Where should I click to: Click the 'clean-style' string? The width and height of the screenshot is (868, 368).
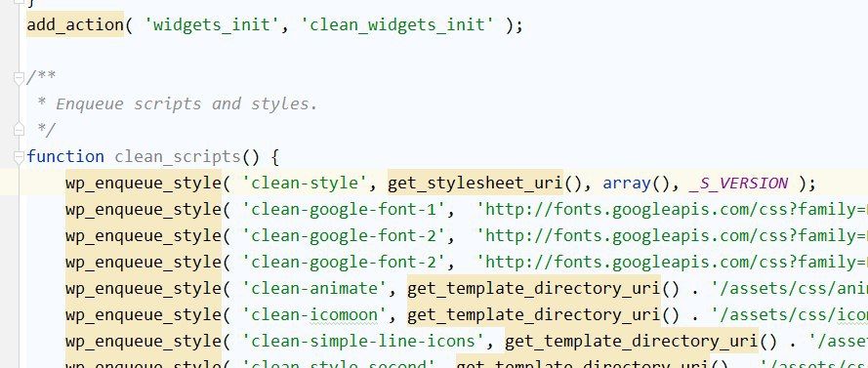point(305,183)
